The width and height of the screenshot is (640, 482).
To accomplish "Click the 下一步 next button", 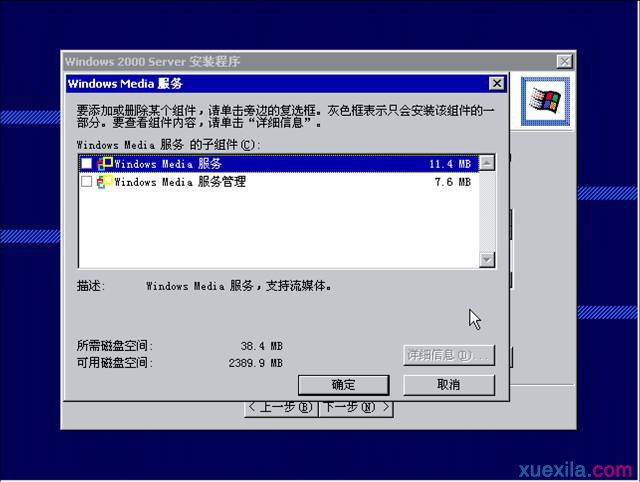I will (356, 409).
